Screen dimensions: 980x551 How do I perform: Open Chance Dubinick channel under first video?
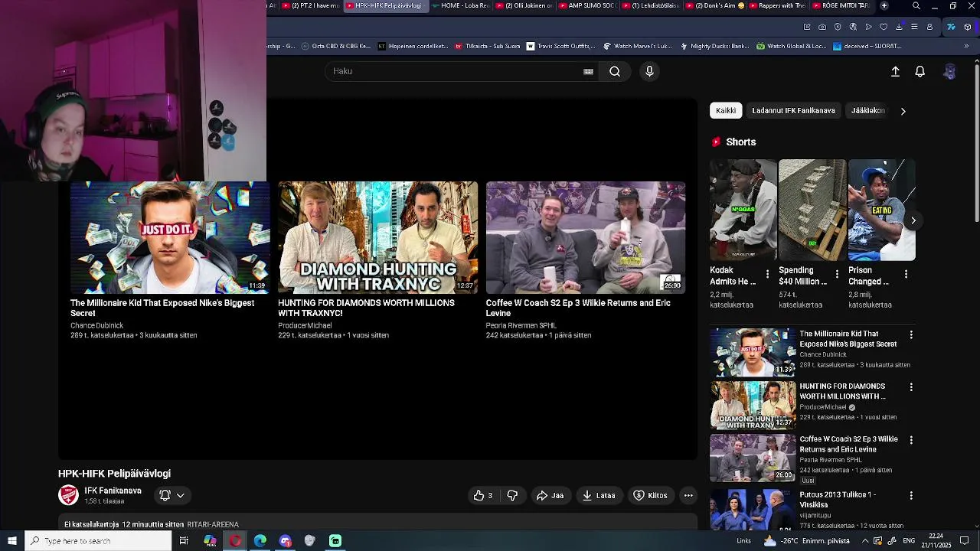[x=96, y=325]
